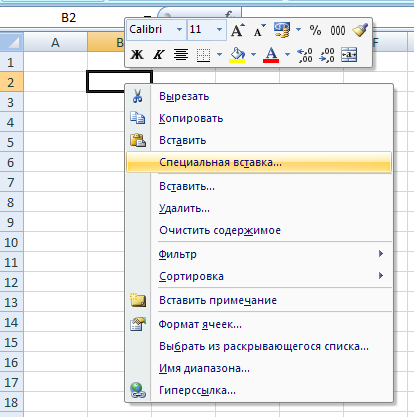Choose Вставить… insert cells entry
This screenshot has width=414, height=417.
259,186
